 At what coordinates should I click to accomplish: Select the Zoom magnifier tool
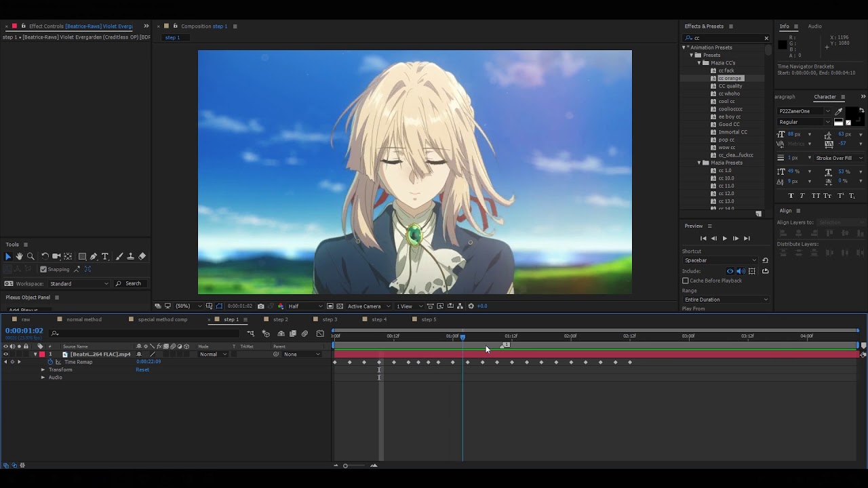(31, 256)
